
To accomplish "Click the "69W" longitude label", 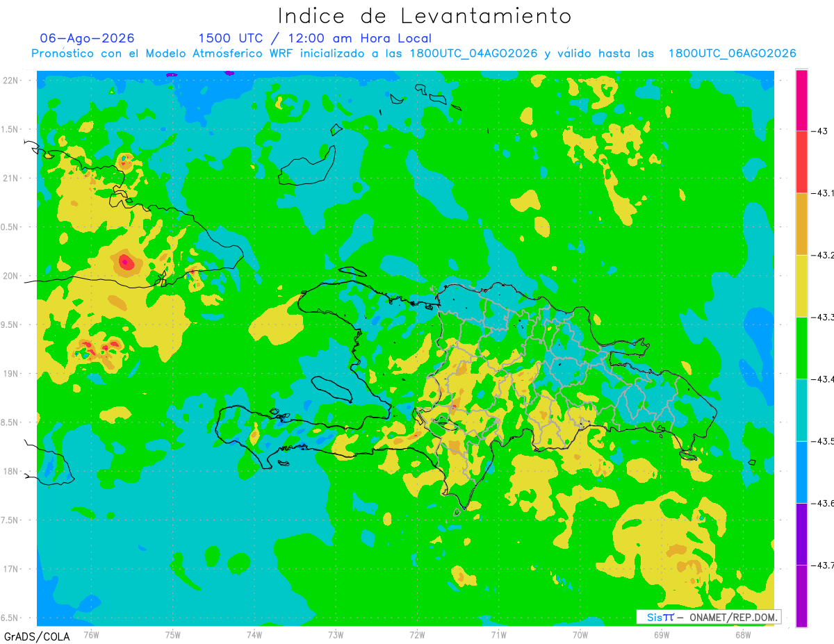I will 662,634.
